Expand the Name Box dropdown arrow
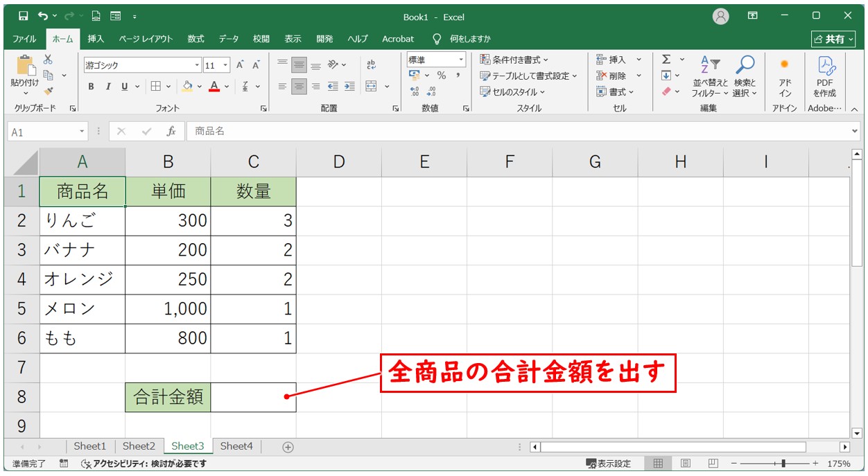 coord(83,131)
